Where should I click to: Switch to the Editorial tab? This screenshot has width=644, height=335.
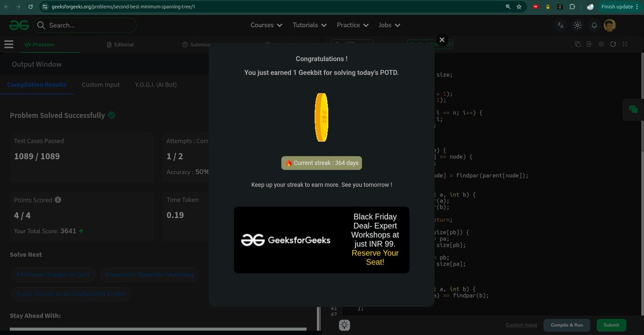[120, 45]
